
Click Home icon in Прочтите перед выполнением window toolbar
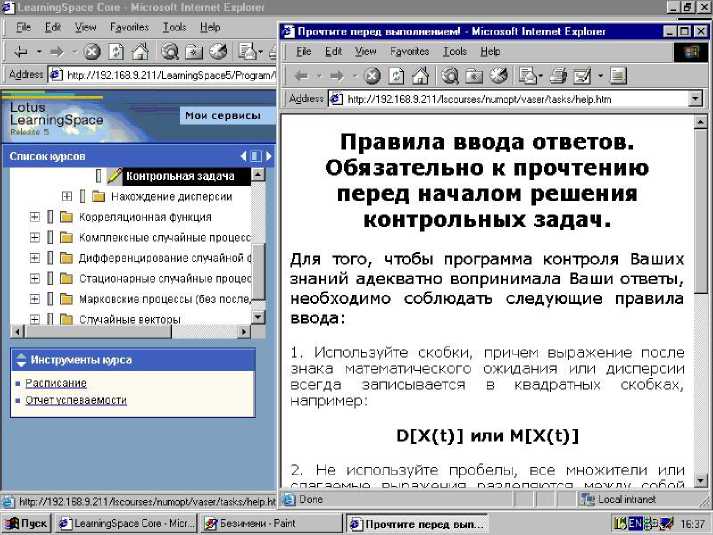pyautogui.click(x=420, y=76)
